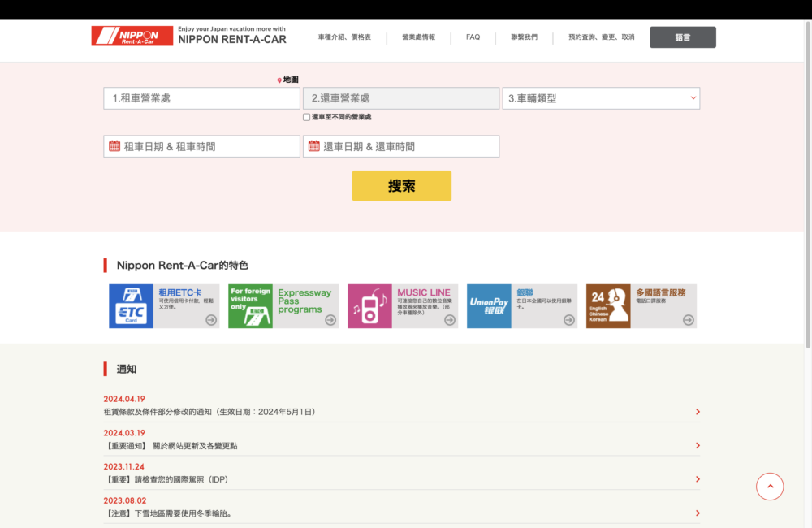Click the Nippon Rent-A-Car logo

coord(132,37)
